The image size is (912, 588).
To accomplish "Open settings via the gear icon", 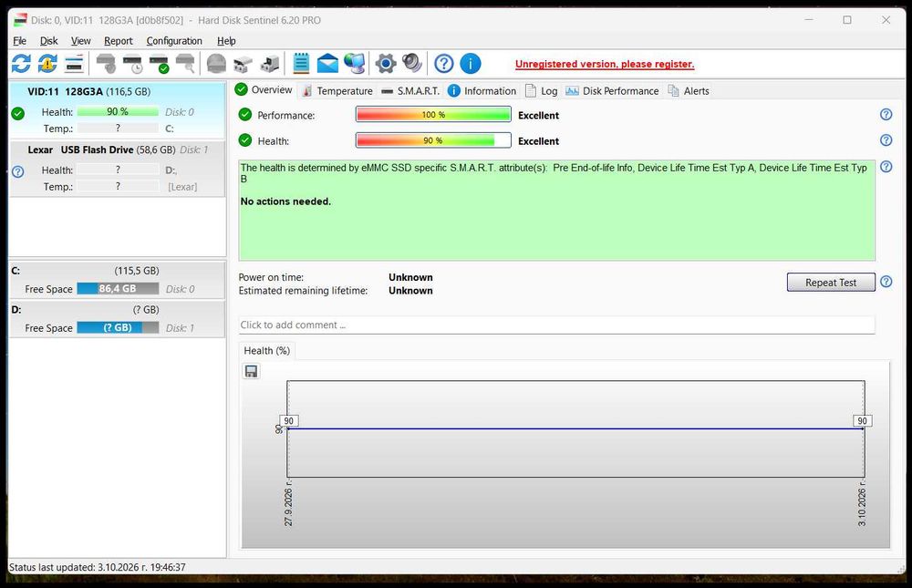I will [386, 64].
